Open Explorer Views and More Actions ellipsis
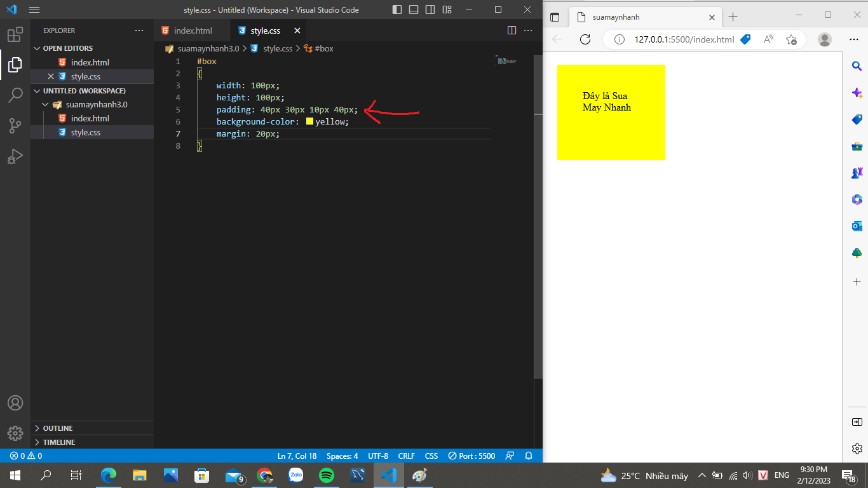This screenshot has height=488, width=868. point(139,30)
